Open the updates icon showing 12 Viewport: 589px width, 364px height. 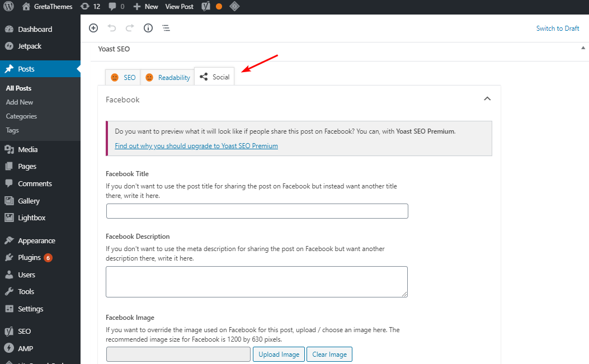pyautogui.click(x=89, y=7)
